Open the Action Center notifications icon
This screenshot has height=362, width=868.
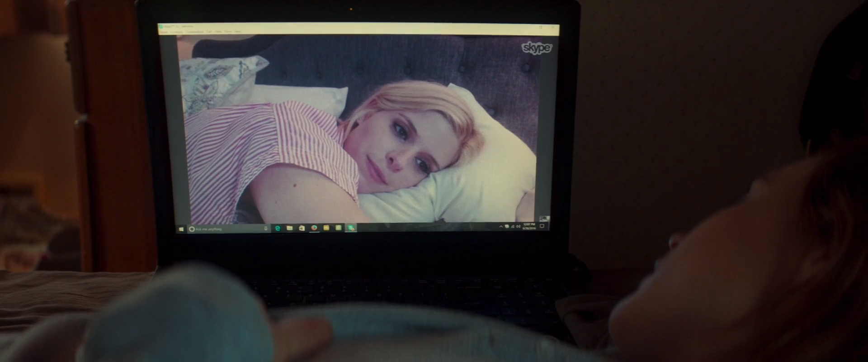point(542,226)
